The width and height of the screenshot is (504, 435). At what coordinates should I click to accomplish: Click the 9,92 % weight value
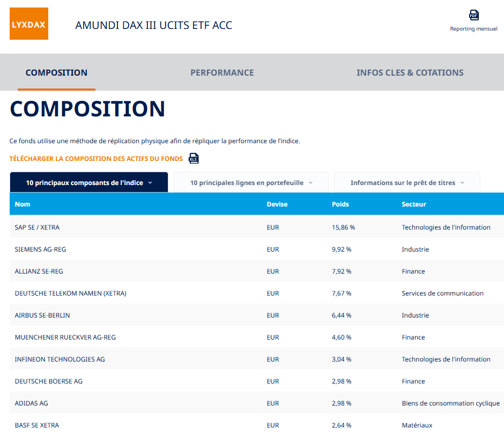click(x=342, y=249)
